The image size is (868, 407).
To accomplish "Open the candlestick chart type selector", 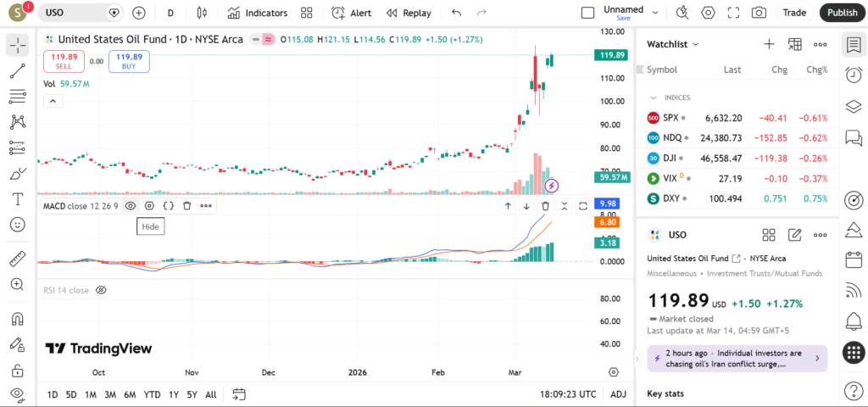I will pyautogui.click(x=201, y=13).
